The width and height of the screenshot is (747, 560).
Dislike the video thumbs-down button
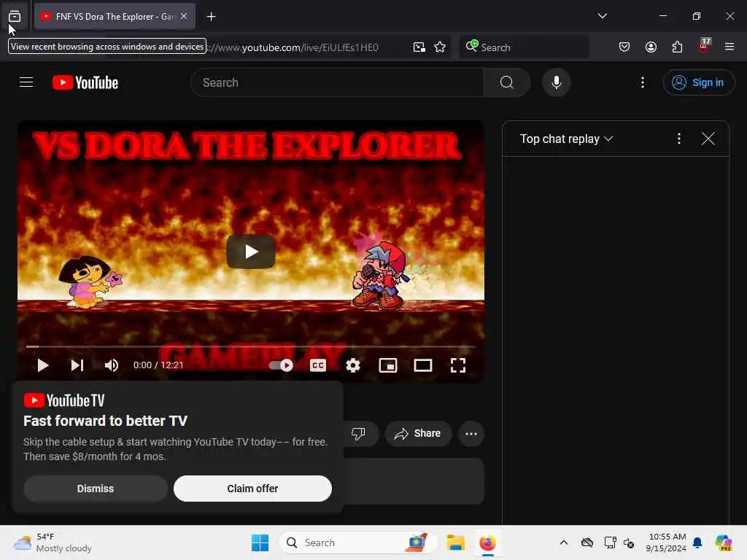358,433
